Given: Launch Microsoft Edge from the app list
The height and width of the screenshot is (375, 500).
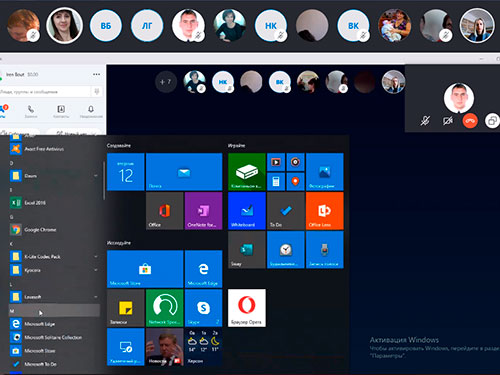Looking at the screenshot, I should point(54,324).
